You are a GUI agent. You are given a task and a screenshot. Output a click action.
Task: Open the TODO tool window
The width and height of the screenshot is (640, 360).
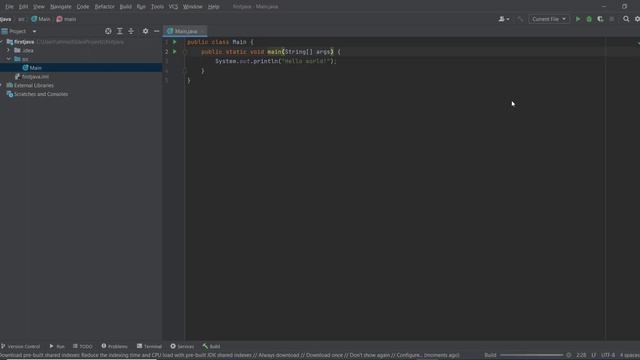coord(83,346)
